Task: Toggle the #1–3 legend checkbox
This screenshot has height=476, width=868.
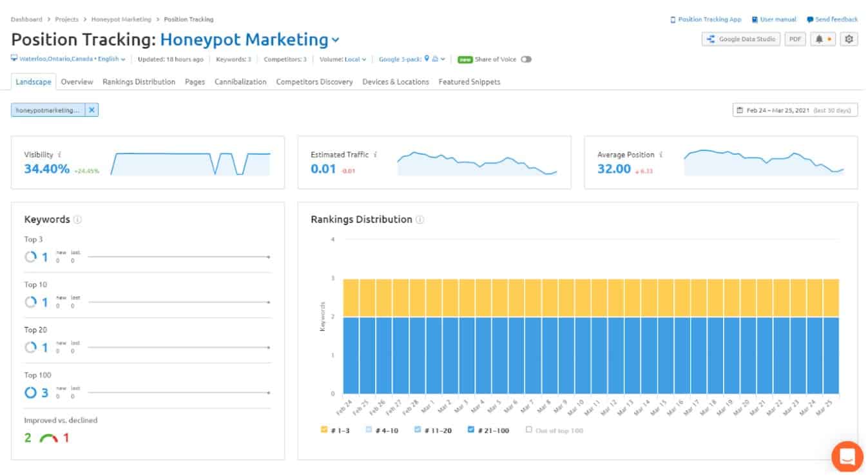Action: click(x=324, y=430)
